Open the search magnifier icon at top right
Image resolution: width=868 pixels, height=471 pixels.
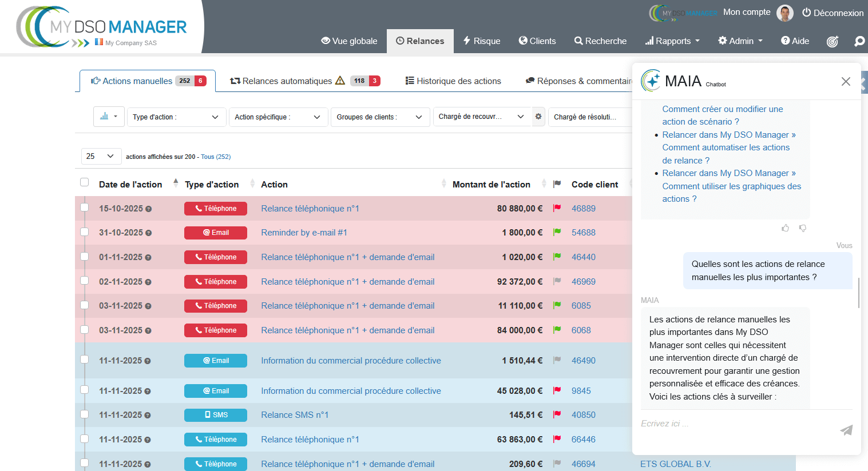[x=859, y=41]
